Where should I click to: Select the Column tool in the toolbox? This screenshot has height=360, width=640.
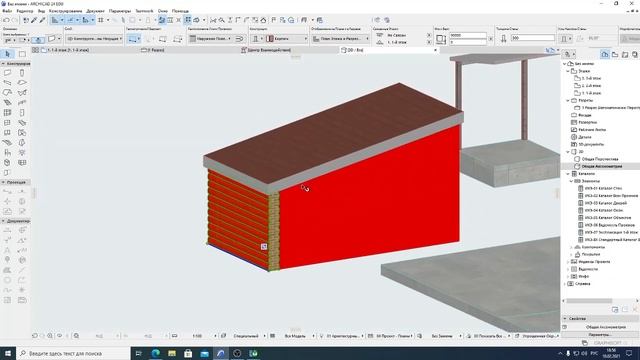(22, 73)
